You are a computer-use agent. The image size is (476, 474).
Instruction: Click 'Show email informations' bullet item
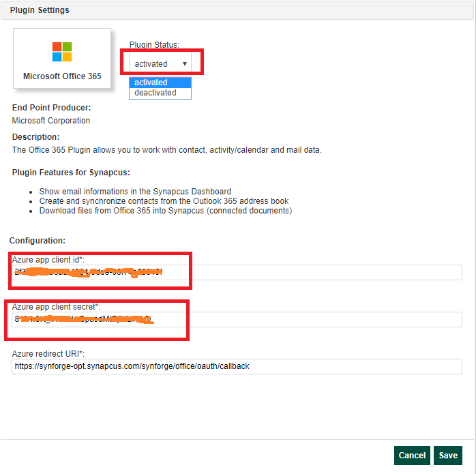[135, 192]
